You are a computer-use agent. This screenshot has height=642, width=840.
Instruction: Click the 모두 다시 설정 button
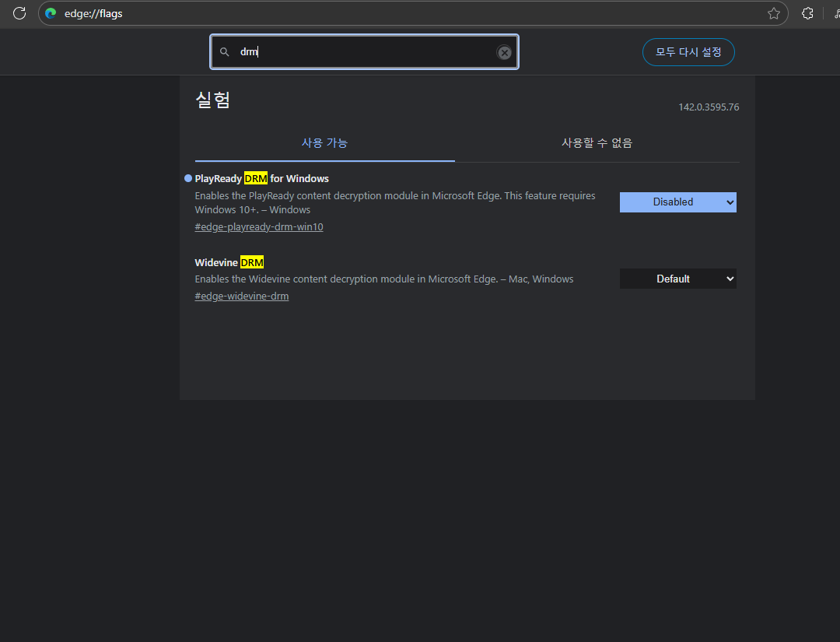tap(688, 52)
